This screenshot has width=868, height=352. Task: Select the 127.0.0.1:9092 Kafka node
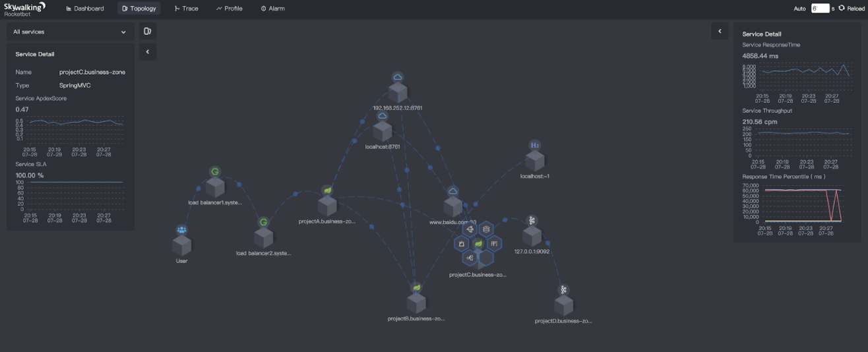tap(532, 235)
